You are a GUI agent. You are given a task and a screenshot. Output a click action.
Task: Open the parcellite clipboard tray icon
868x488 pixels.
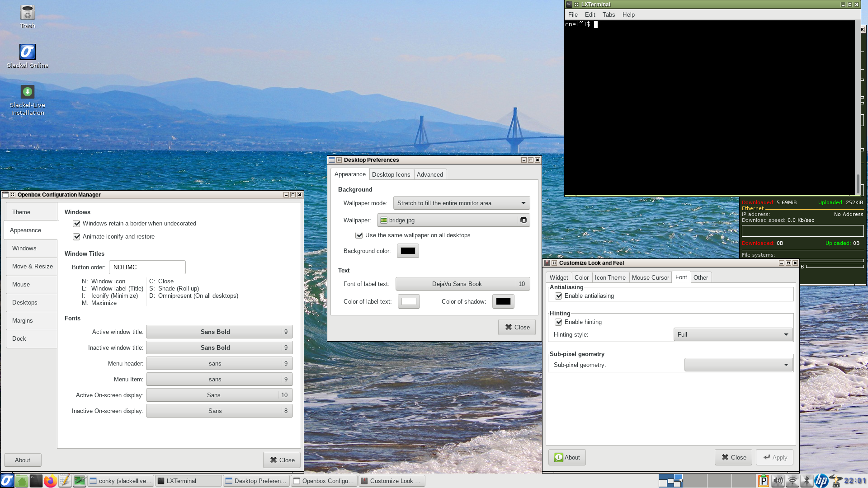(764, 481)
